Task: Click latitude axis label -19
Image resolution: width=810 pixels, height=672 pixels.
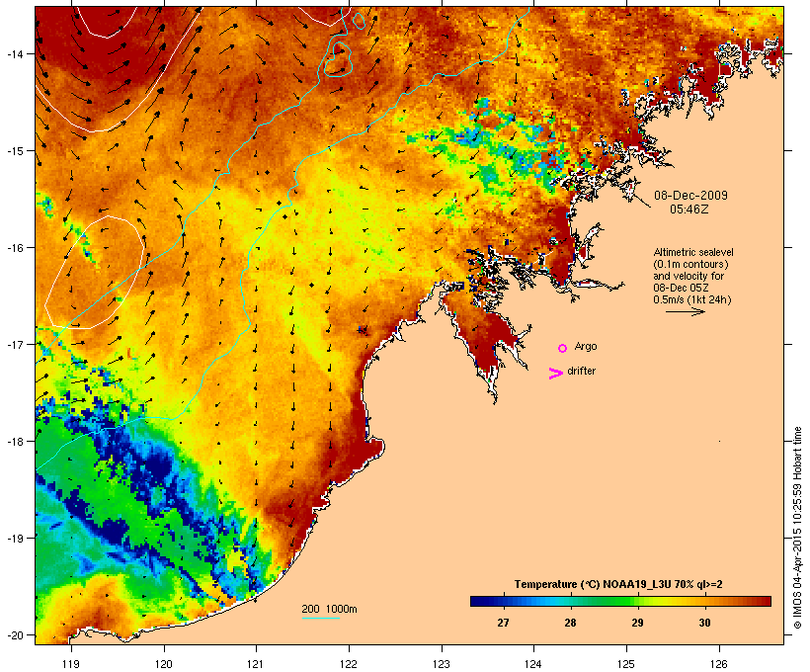Action: coord(14,538)
